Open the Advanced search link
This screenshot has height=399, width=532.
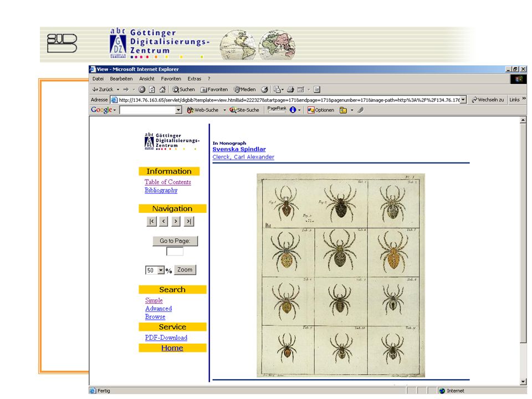tap(158, 309)
